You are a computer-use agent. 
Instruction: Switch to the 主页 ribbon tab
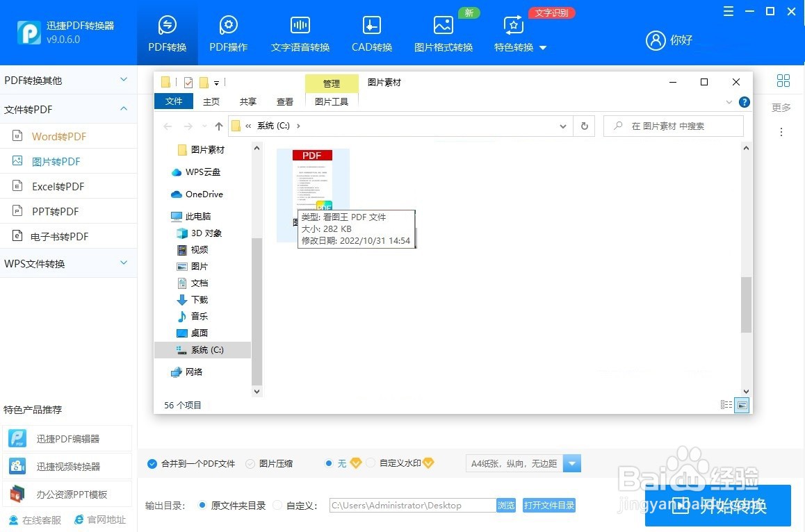tap(211, 101)
